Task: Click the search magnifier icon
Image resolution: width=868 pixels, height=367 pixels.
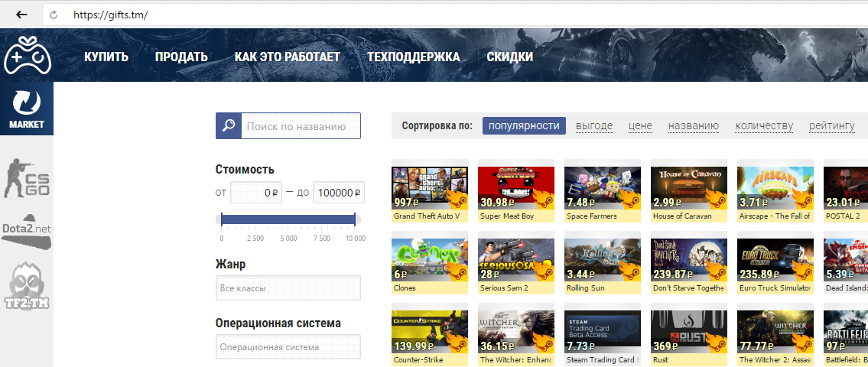Action: tap(228, 125)
